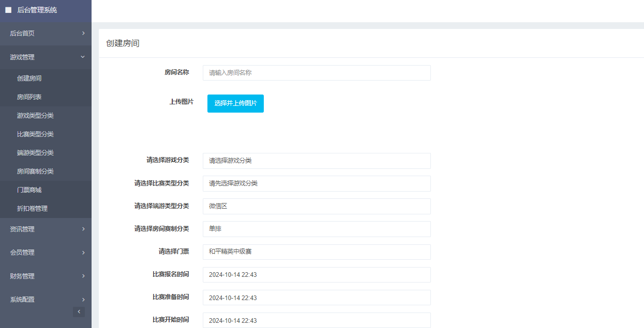Open 折扣卷管理 in the sidebar
The height and width of the screenshot is (328, 644).
tap(32, 209)
